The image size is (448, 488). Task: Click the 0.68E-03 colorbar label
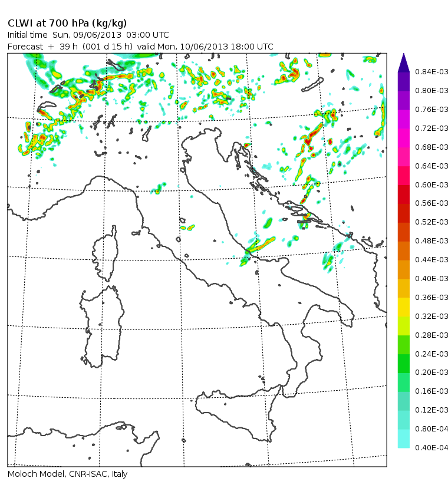point(431,147)
